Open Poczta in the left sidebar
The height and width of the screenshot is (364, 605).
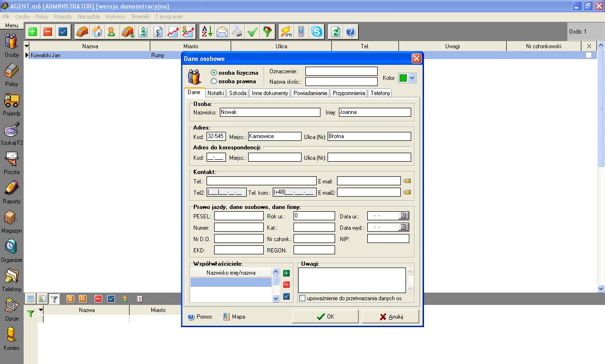tap(12, 163)
